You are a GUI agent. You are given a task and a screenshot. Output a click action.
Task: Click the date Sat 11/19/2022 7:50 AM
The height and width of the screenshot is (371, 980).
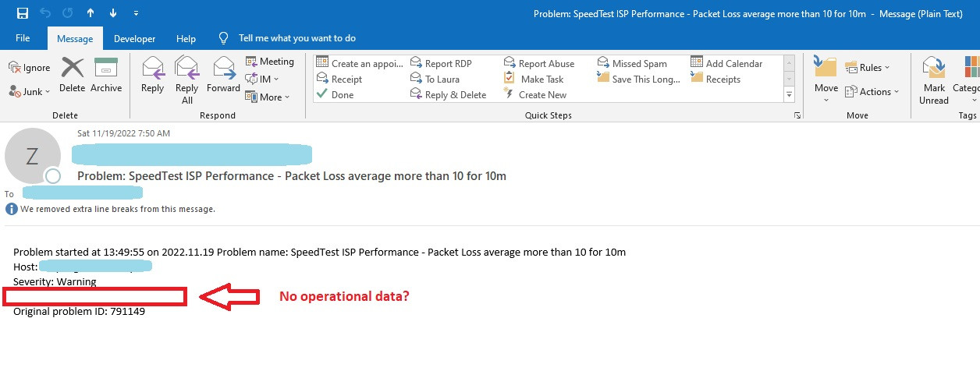[124, 133]
